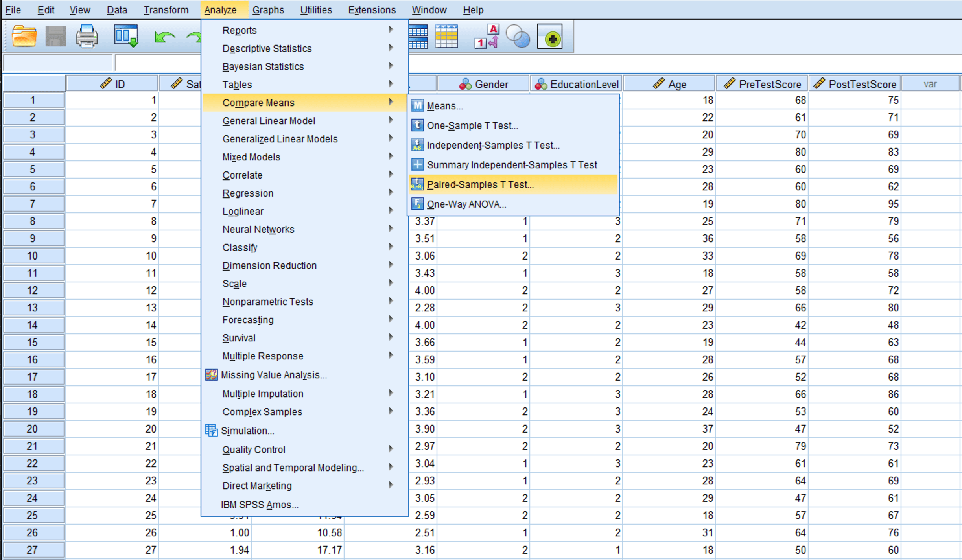The height and width of the screenshot is (560, 962).
Task: Show all variables using the green plus icon
Action: [x=550, y=37]
